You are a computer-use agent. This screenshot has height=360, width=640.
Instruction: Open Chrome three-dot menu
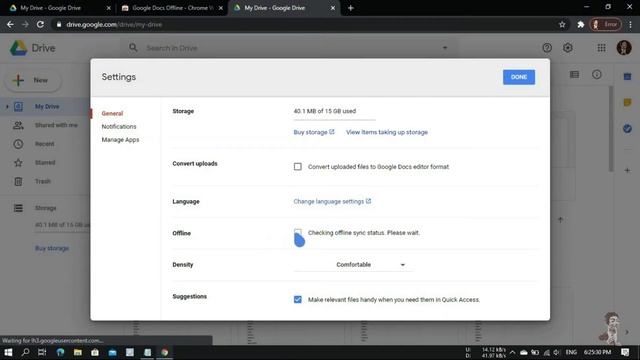[x=631, y=24]
